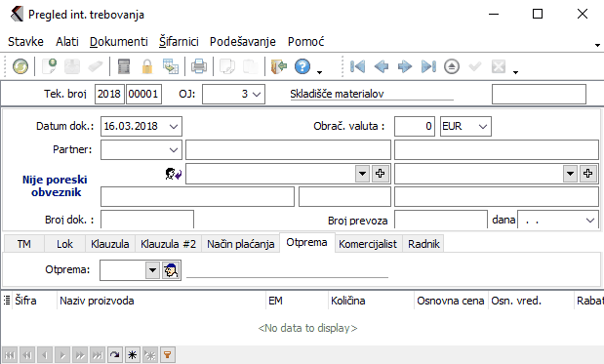Click the Broj dok. input field
604x364 pixels.
[x=147, y=220]
